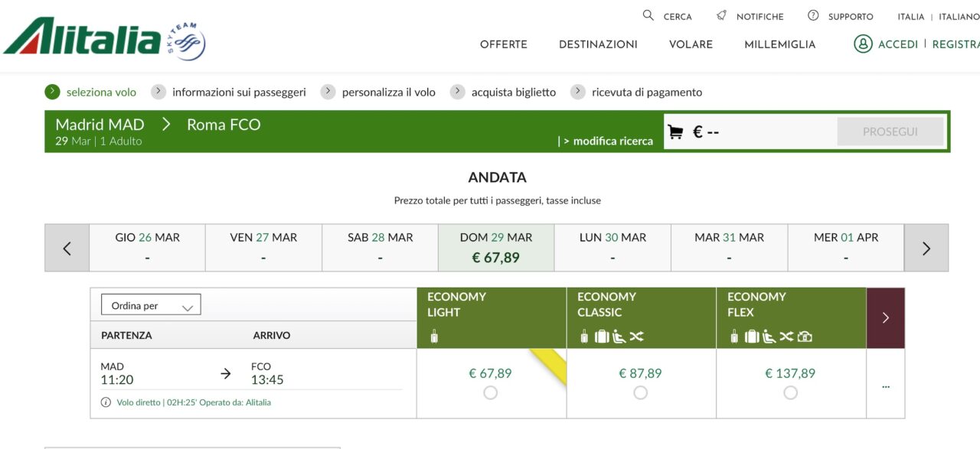Click the three dots in flight row
The height and width of the screenshot is (449, 980).
(886, 387)
